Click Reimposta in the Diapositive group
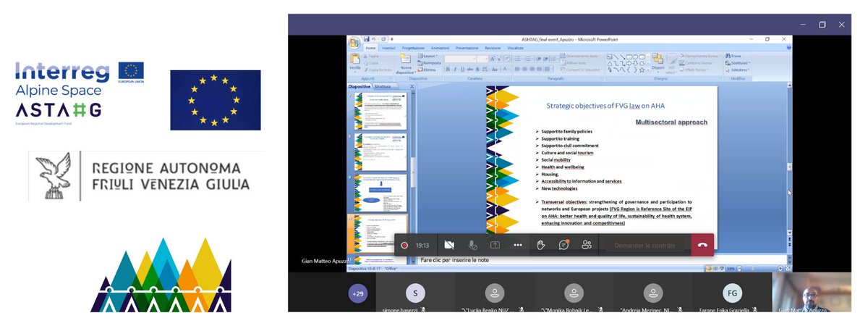868x326 pixels. tap(430, 62)
